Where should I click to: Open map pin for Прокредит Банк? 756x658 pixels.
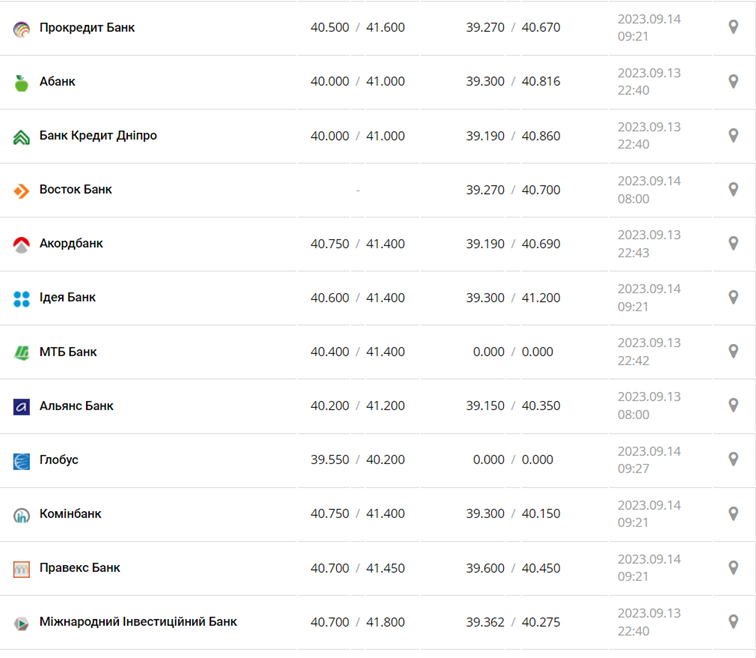[x=733, y=27]
